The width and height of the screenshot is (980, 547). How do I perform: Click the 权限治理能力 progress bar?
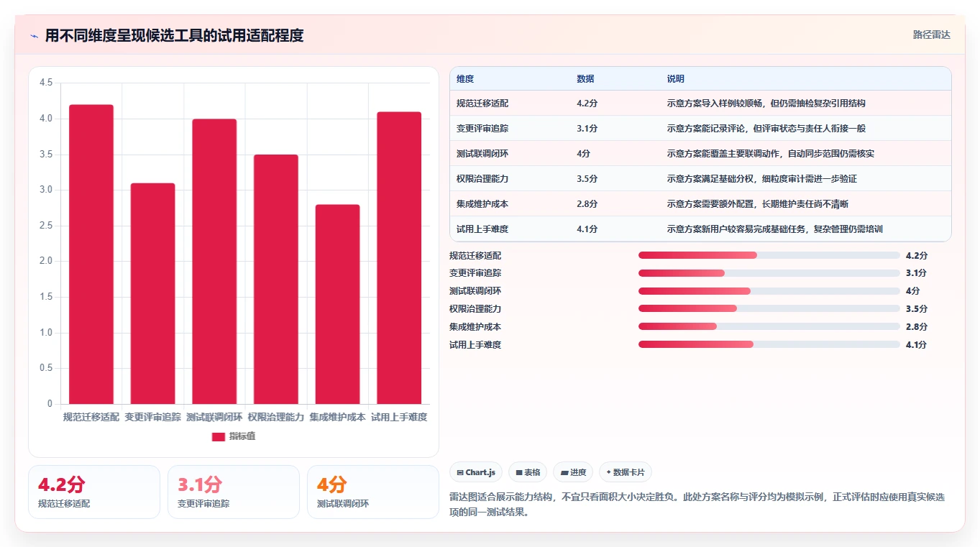coord(769,308)
